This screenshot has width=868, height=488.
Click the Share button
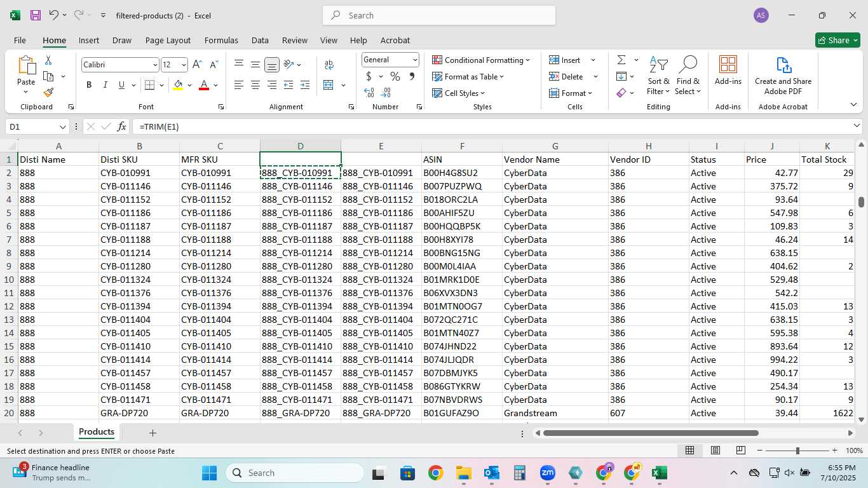837,40
